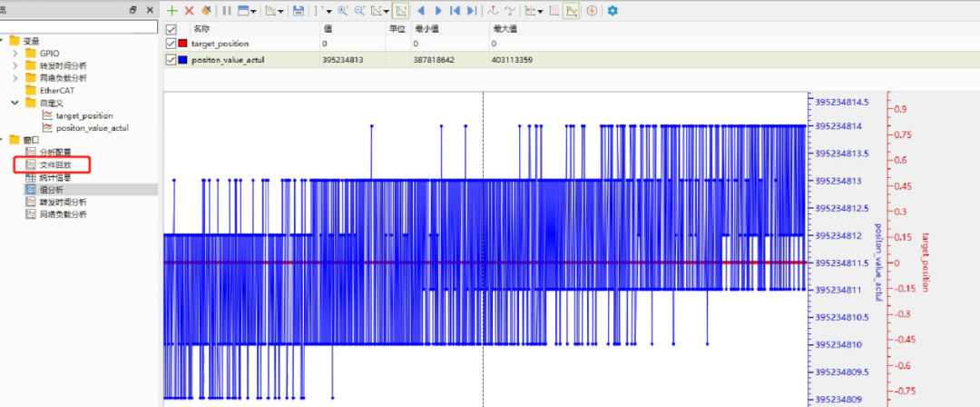Jump to last sample with skip-end arrow
980x407 pixels.
pos(472,11)
